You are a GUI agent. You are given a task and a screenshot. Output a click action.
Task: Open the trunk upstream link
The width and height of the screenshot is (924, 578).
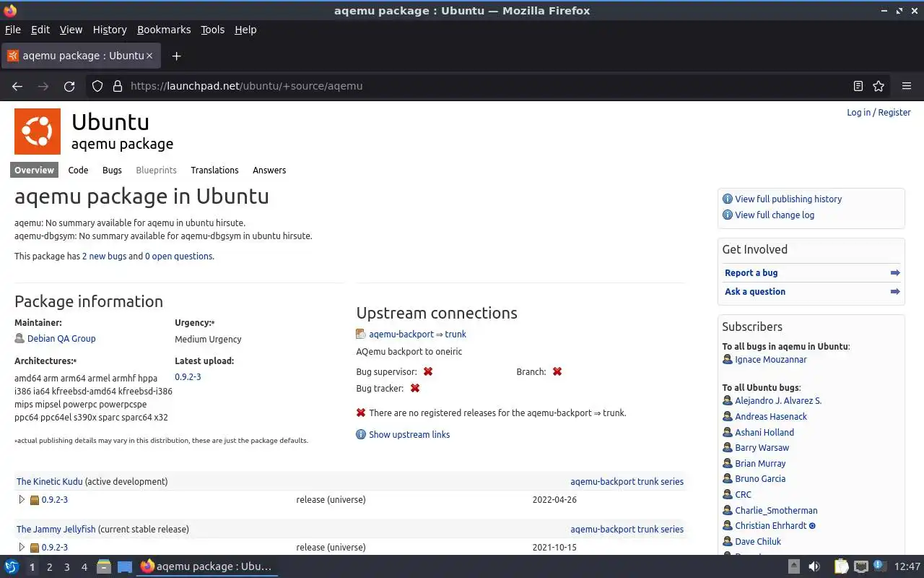coord(456,334)
